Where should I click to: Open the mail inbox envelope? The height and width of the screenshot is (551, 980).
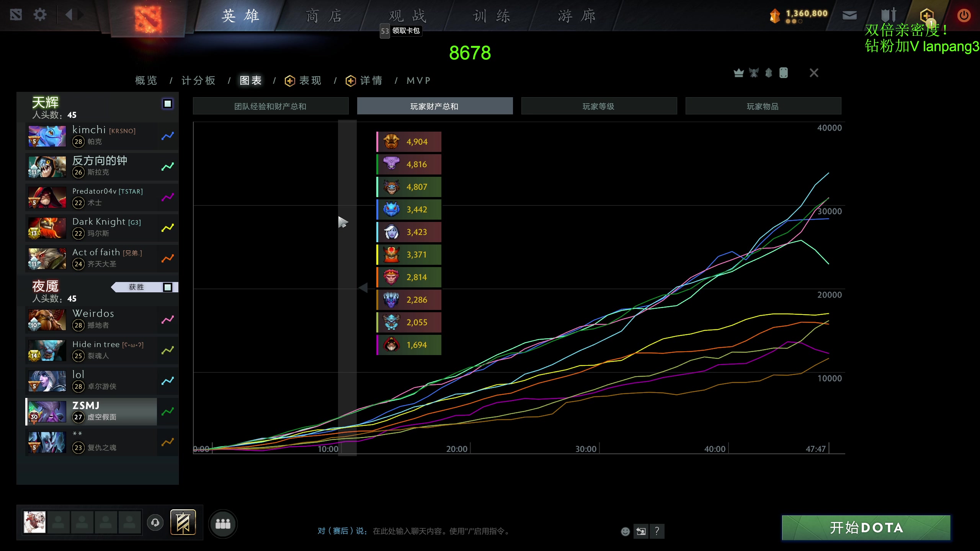pos(849,15)
